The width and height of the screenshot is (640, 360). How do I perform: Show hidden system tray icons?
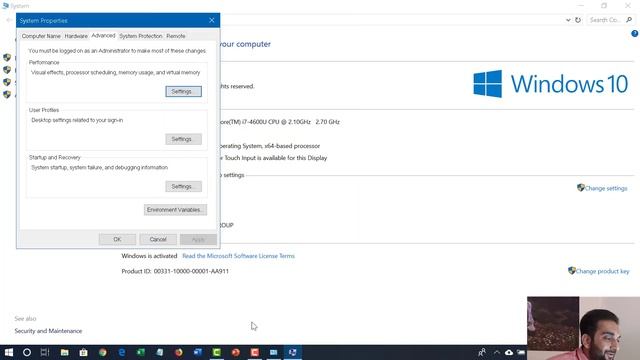(x=496, y=352)
